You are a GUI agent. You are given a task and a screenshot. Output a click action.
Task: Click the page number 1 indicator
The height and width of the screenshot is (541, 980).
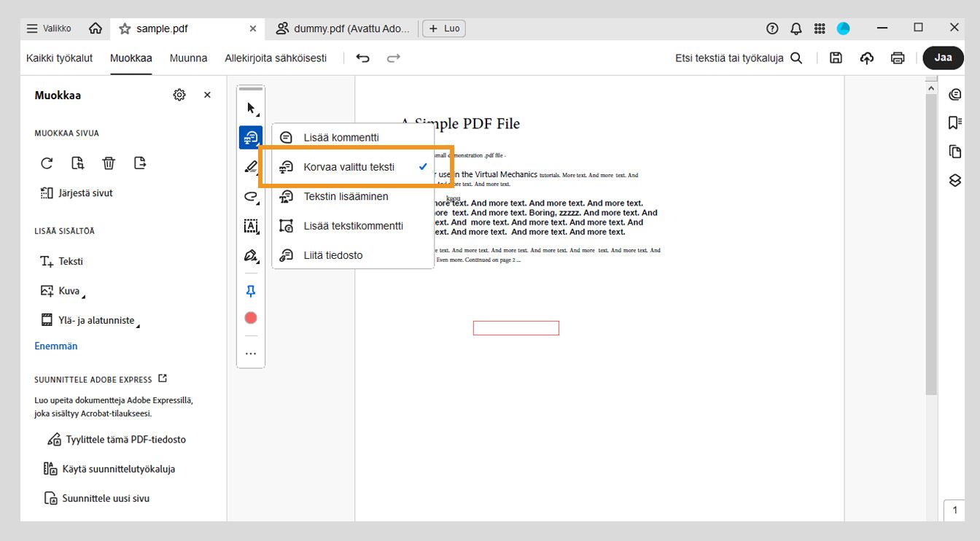(x=955, y=510)
